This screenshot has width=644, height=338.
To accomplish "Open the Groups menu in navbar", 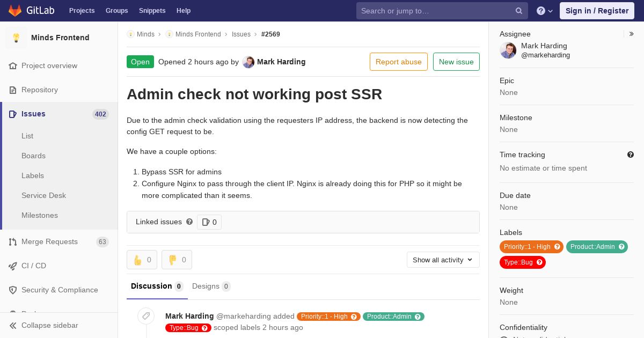I will [x=117, y=11].
